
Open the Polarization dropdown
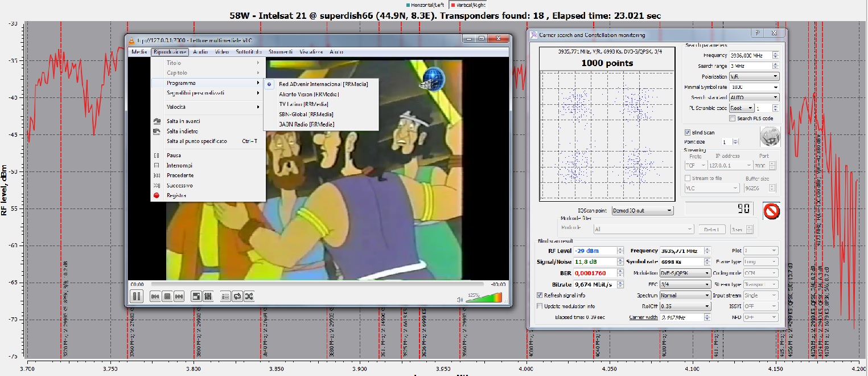click(754, 76)
